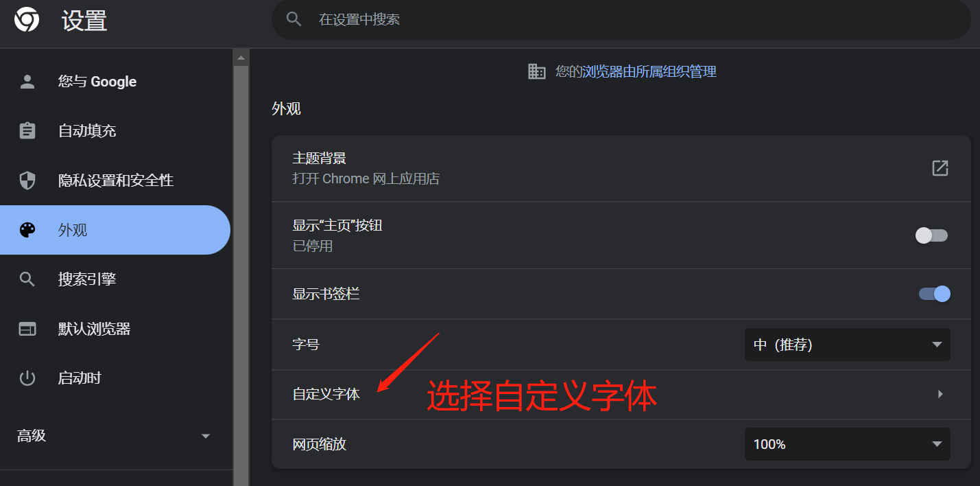Open the external link icon for 主题背景

pos(940,168)
